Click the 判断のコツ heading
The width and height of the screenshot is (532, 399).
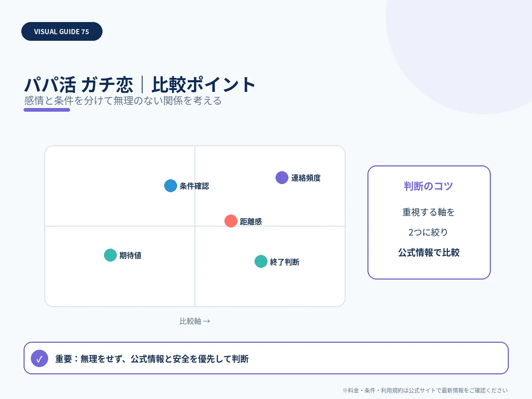[x=428, y=186]
